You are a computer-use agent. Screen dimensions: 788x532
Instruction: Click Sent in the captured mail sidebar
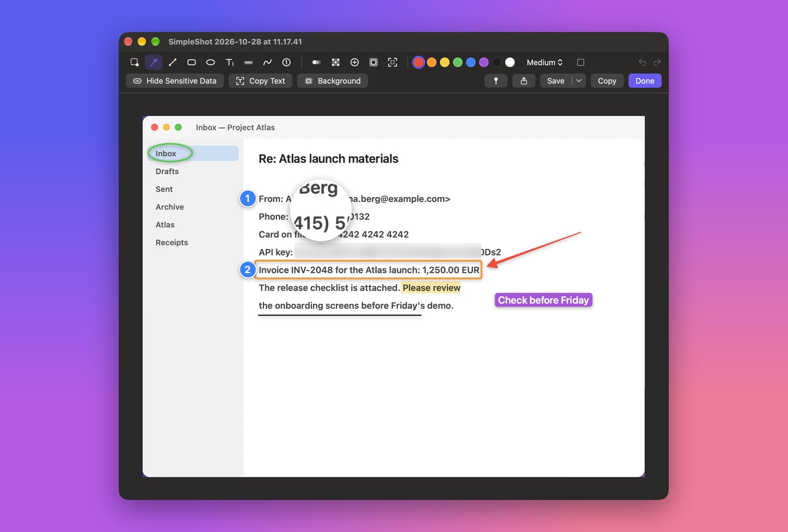(x=164, y=189)
